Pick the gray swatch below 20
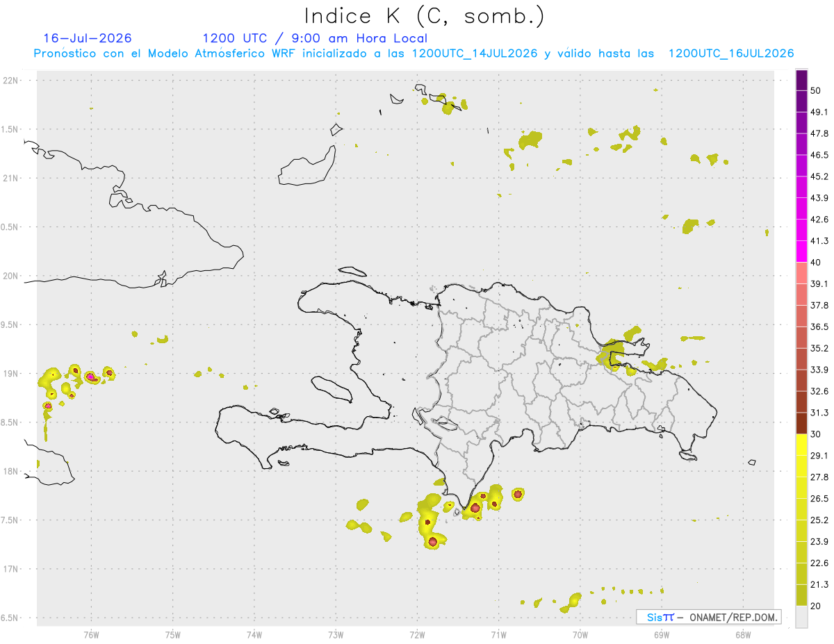The image size is (834, 644). tap(801, 617)
